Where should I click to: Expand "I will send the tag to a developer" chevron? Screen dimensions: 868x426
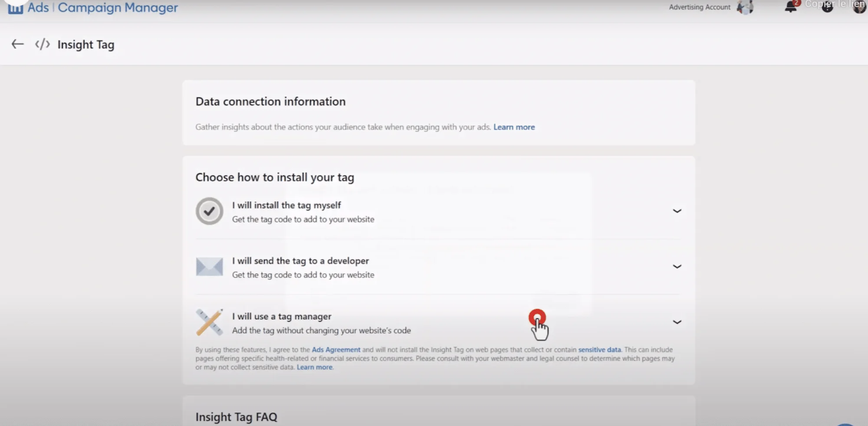click(677, 267)
